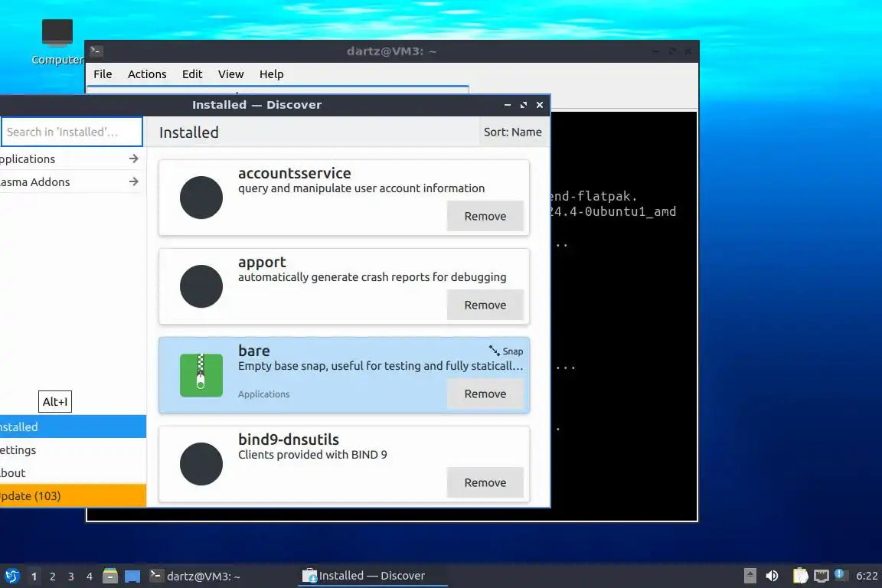Switch to virtual desktop 1
This screenshot has height=588, width=882.
(x=34, y=577)
